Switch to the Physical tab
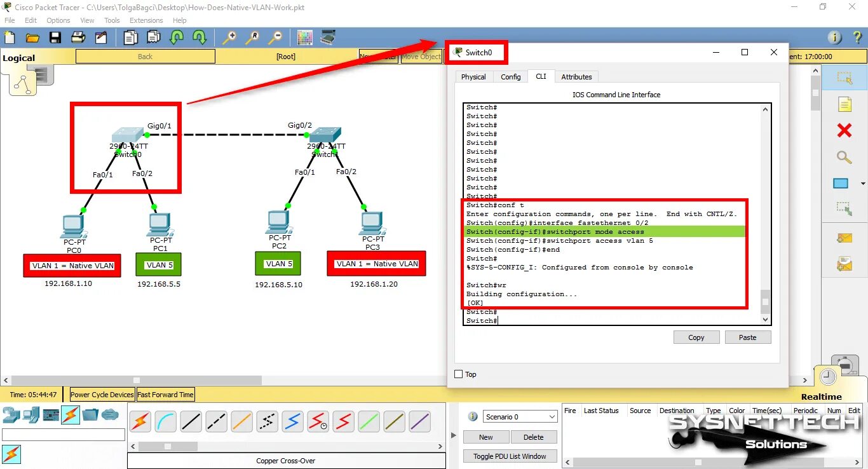The width and height of the screenshot is (868, 469). click(473, 77)
